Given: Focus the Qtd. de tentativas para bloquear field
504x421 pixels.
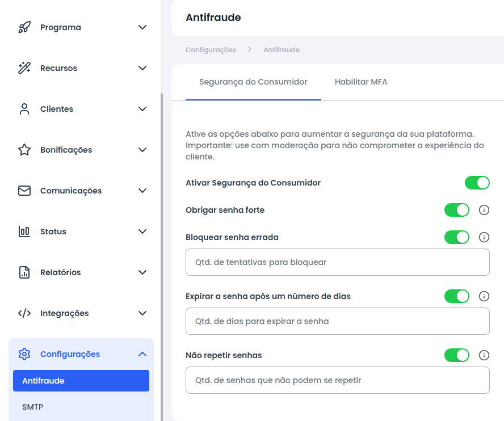Looking at the screenshot, I should coord(338,262).
